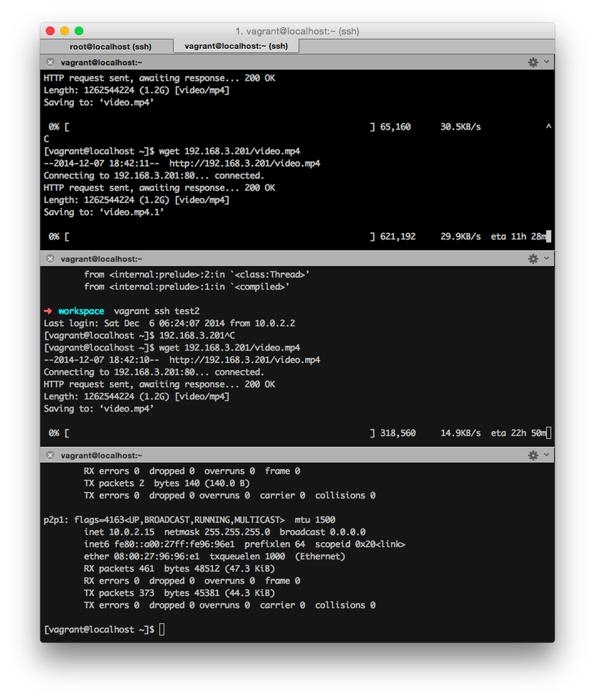Open gear settings of bottom pane
Screen dimensions: 595x700
[533, 456]
